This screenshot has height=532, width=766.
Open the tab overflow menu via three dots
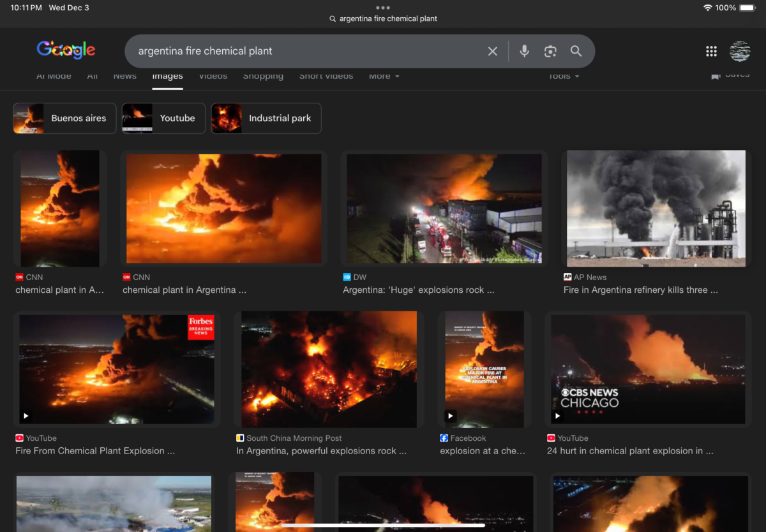click(x=382, y=7)
